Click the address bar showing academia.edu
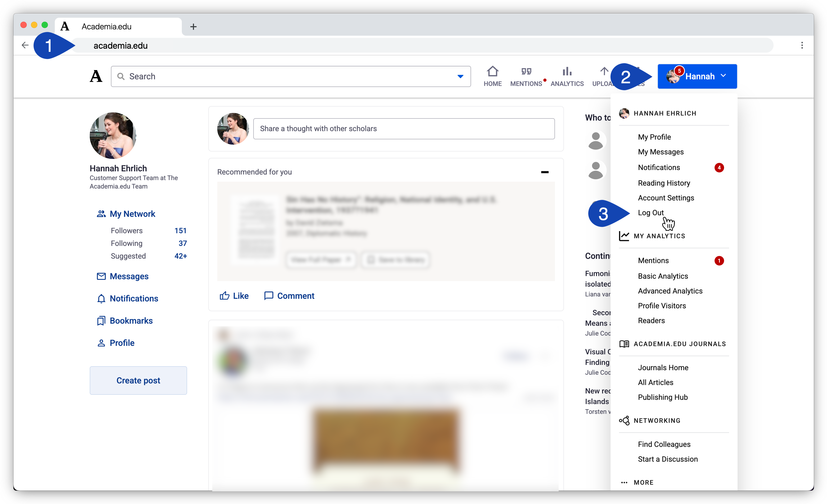831x504 pixels. (x=422, y=45)
